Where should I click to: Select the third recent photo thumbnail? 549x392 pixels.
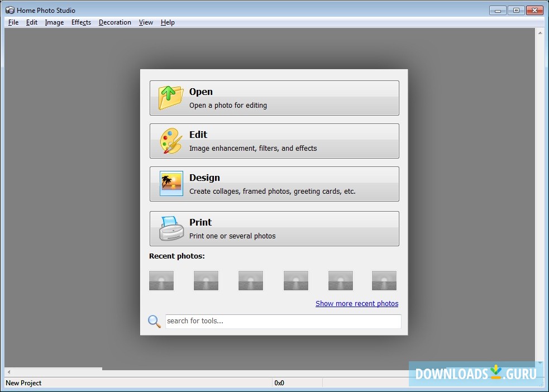pos(251,281)
